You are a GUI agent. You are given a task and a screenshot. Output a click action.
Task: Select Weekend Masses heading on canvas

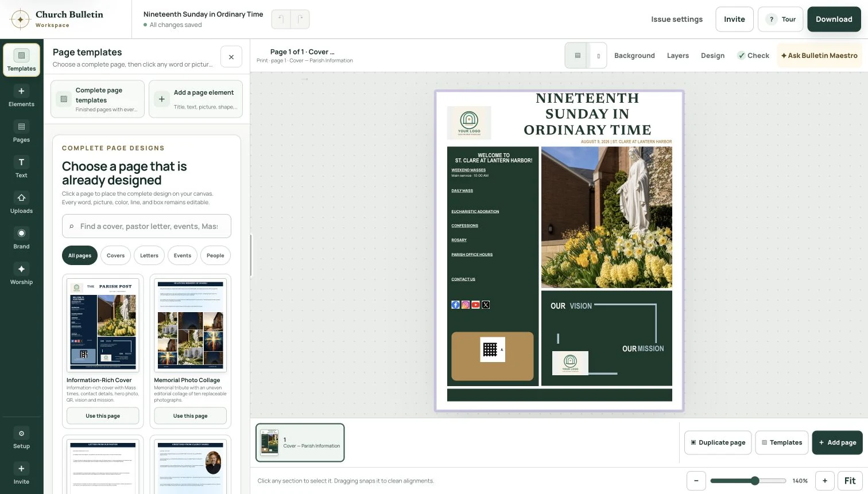point(468,170)
